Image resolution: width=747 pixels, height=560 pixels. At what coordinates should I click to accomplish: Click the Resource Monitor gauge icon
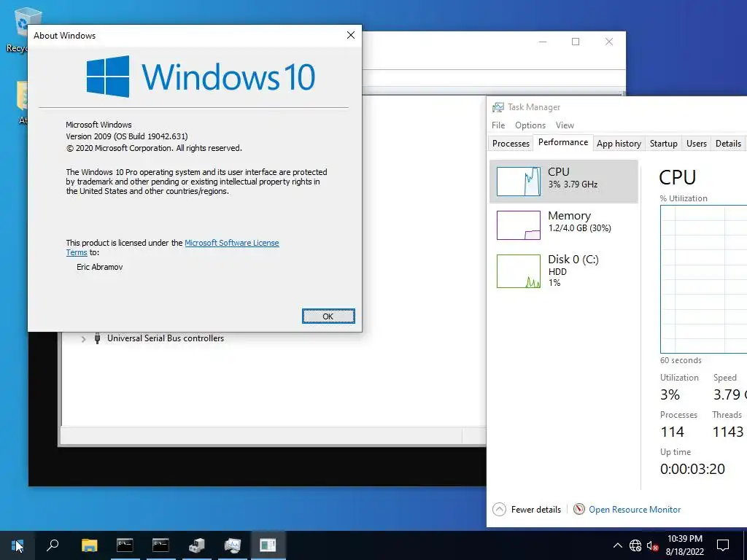[578, 509]
